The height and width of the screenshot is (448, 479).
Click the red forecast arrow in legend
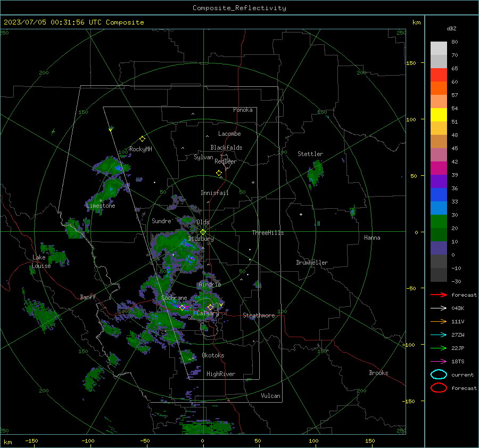439,295
